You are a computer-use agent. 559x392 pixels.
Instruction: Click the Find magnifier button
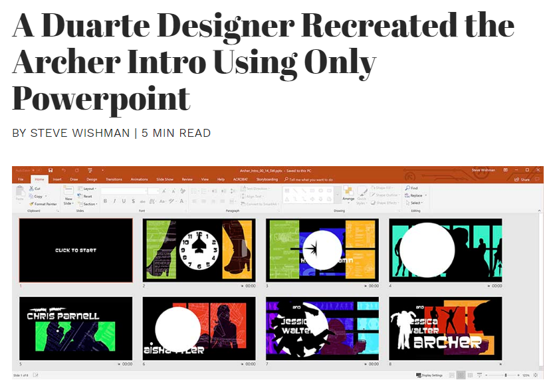(x=411, y=188)
